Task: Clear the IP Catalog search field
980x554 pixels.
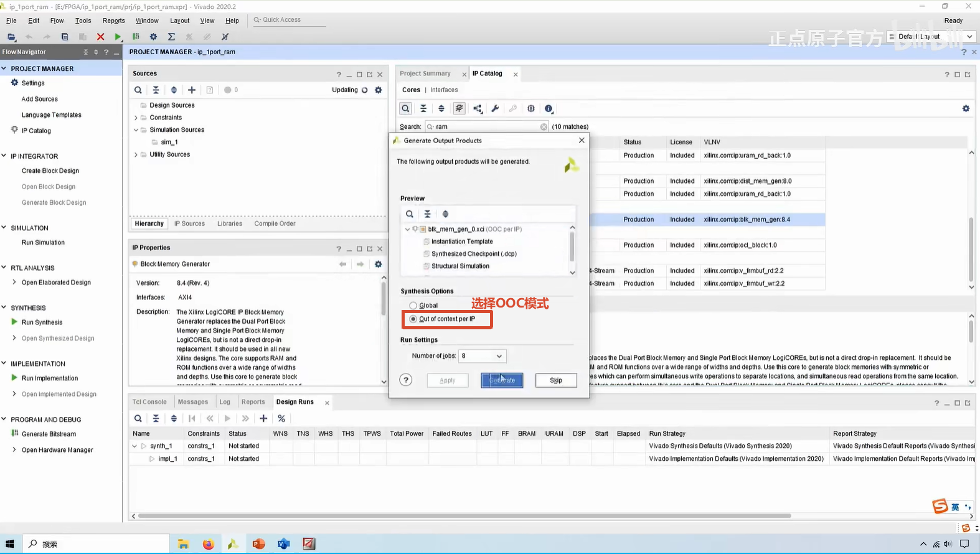Action: click(544, 127)
